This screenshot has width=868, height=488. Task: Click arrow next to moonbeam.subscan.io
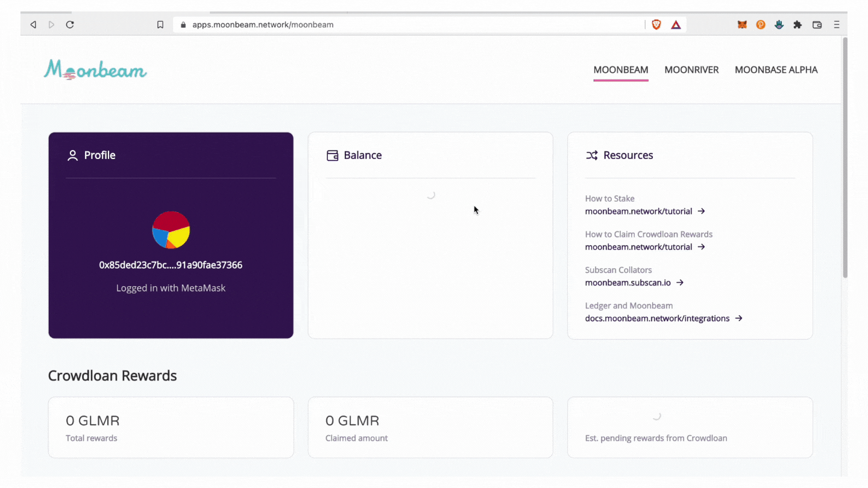pyautogui.click(x=680, y=283)
